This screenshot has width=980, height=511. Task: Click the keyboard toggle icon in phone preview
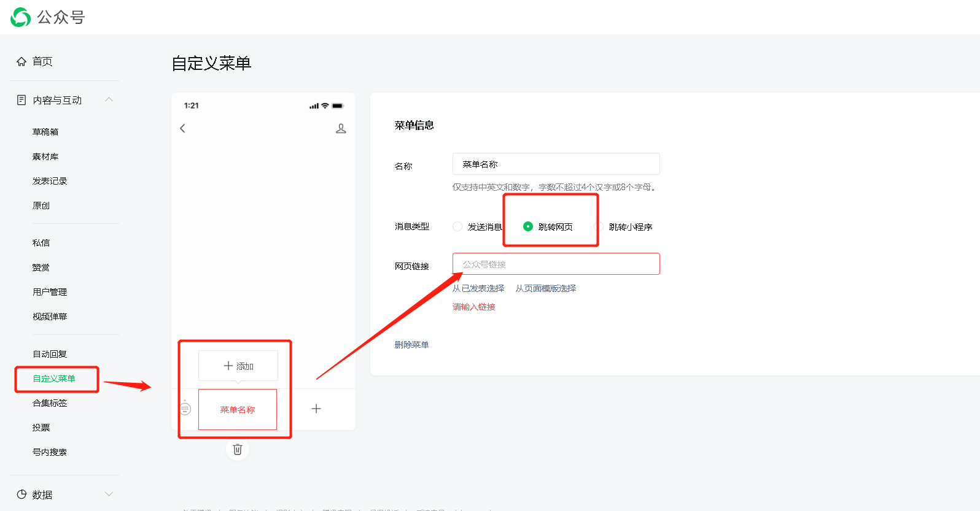(185, 408)
